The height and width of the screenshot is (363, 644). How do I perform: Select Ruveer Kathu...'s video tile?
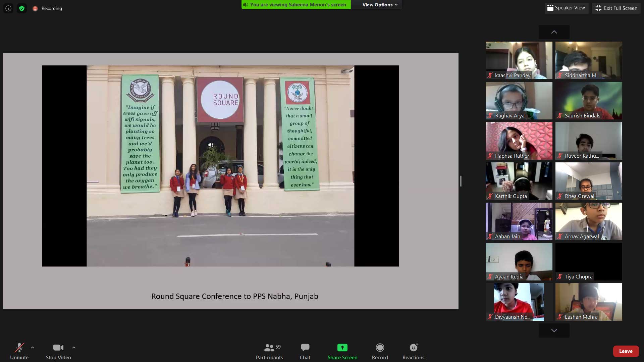pyautogui.click(x=589, y=141)
